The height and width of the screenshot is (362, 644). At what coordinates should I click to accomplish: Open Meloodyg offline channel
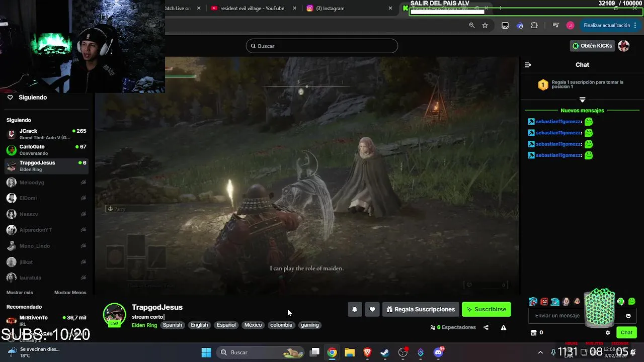click(47, 183)
